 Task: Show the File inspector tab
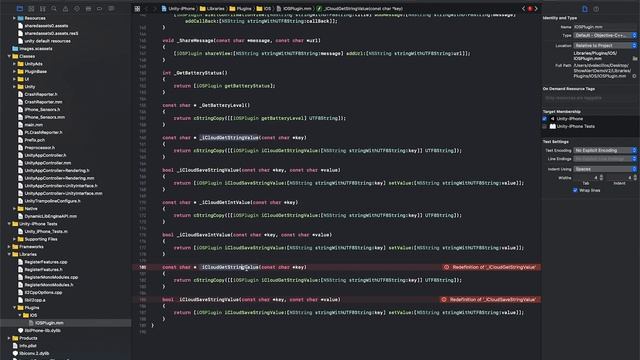coord(584,9)
